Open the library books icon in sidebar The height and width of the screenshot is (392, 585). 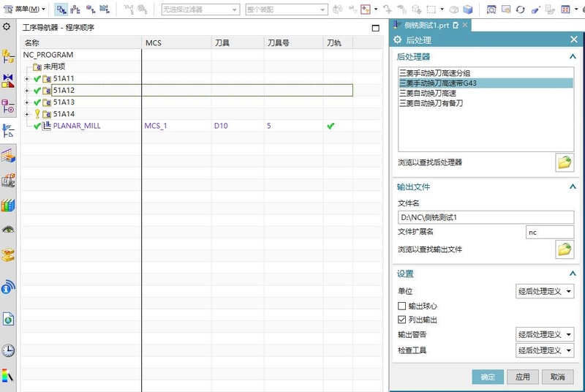(8, 206)
